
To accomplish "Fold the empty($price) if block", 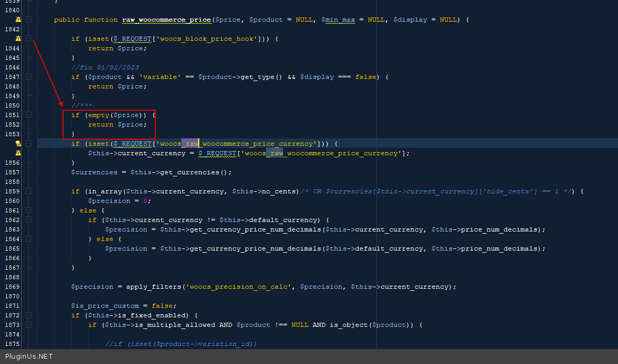I will [x=29, y=115].
